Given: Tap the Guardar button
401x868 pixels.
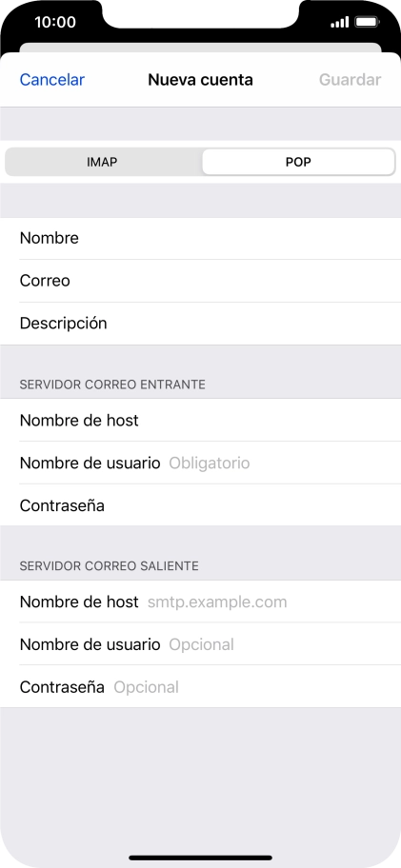Looking at the screenshot, I should pyautogui.click(x=351, y=80).
